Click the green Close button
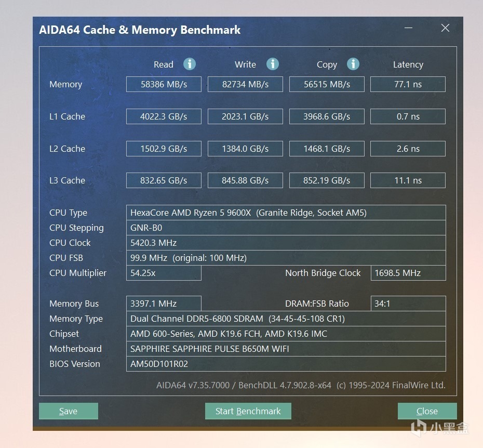Image resolution: width=483 pixels, height=448 pixels. [427, 411]
